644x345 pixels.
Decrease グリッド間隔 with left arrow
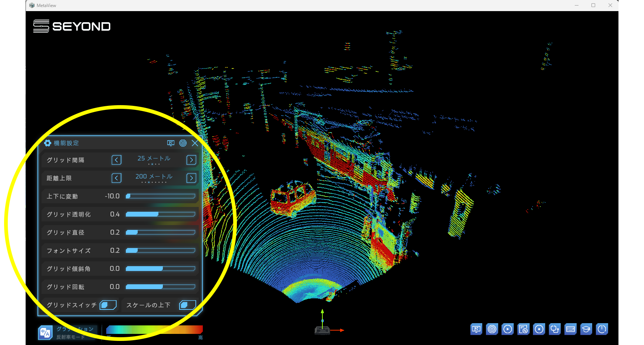(116, 160)
